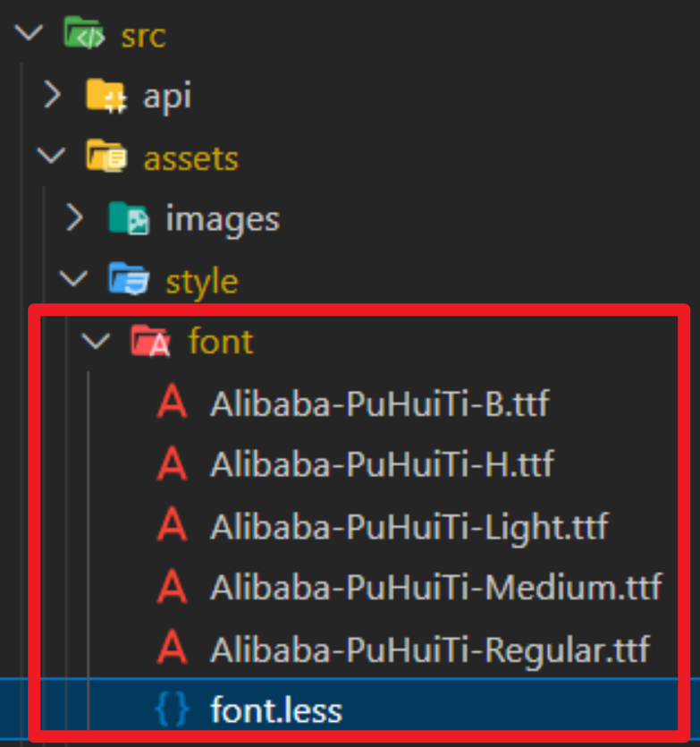Click the yellow api folder icon
The height and width of the screenshot is (747, 700).
tap(106, 96)
